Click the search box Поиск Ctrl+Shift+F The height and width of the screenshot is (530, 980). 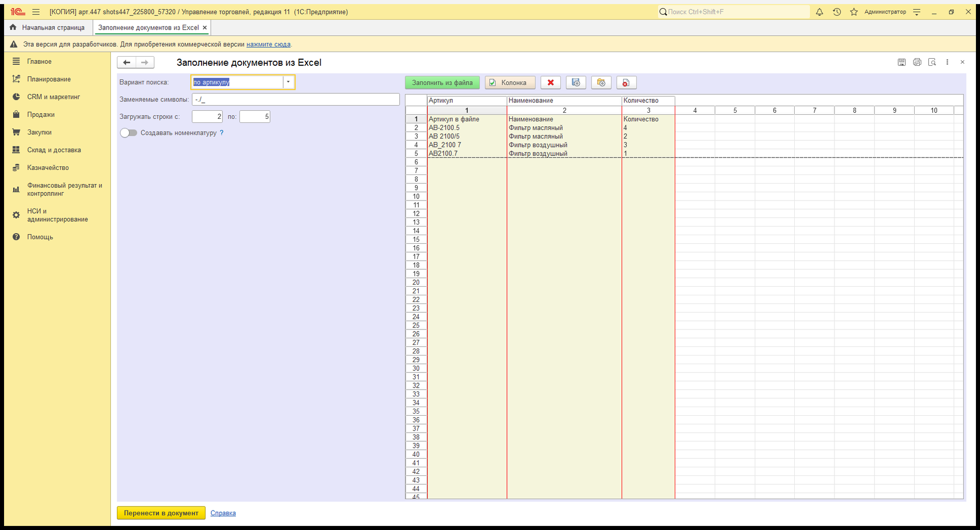[734, 12]
